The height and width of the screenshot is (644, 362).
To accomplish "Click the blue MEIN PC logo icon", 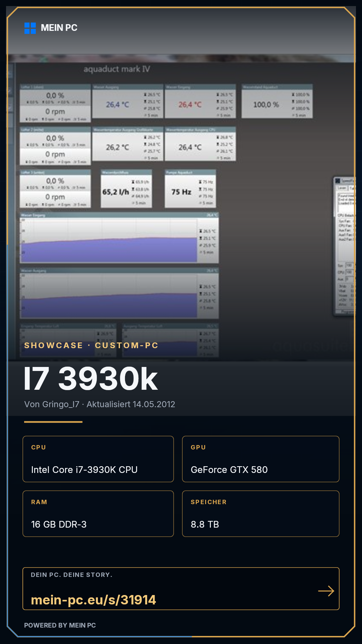I will point(30,28).
